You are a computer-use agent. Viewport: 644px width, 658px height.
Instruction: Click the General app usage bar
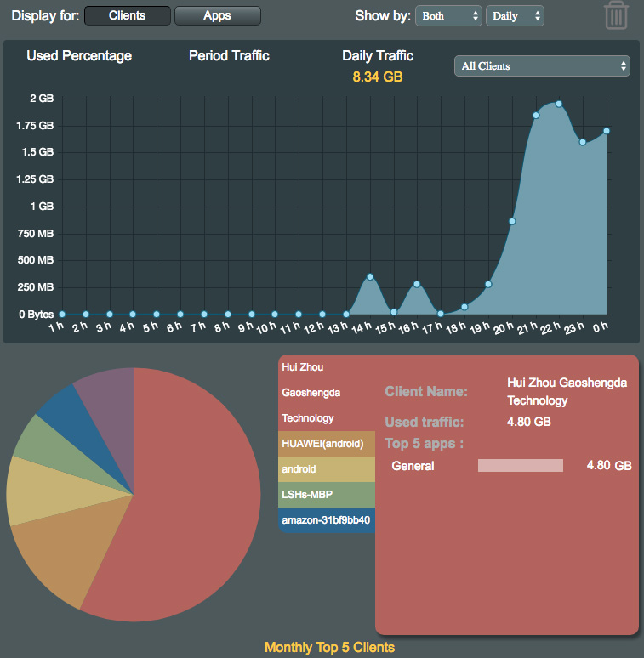[x=521, y=466]
